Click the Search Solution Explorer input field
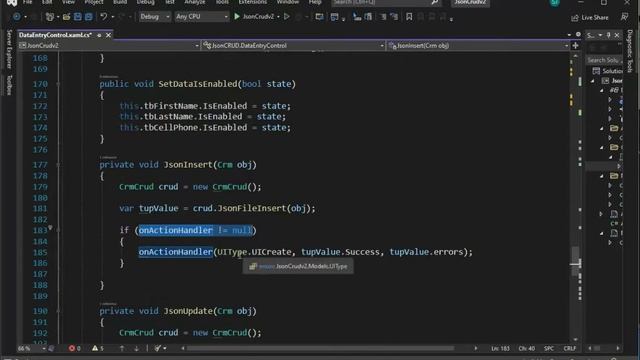Viewport: 640px width, 360px height. tap(604, 60)
